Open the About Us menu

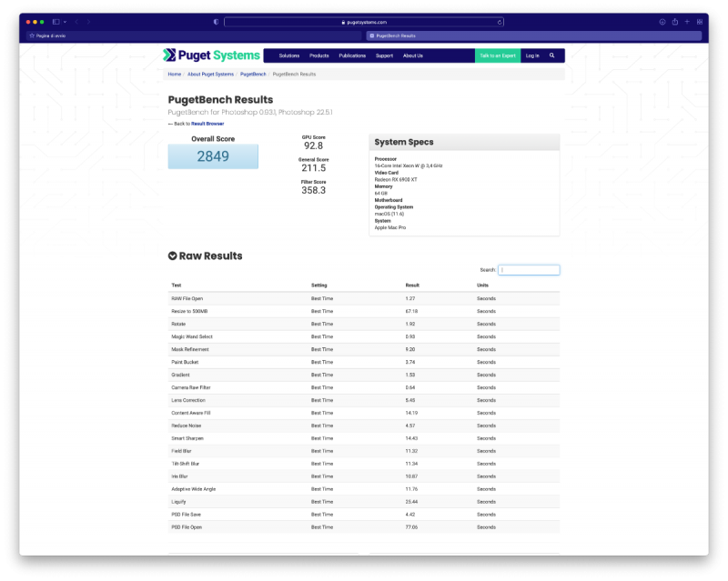point(413,55)
